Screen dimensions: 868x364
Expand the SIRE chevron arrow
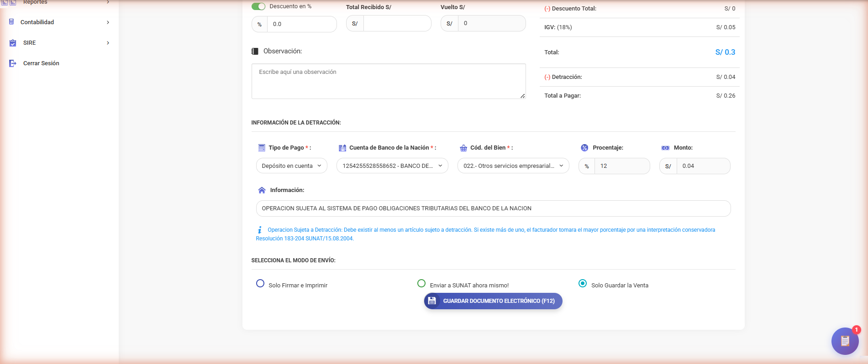pyautogui.click(x=108, y=43)
